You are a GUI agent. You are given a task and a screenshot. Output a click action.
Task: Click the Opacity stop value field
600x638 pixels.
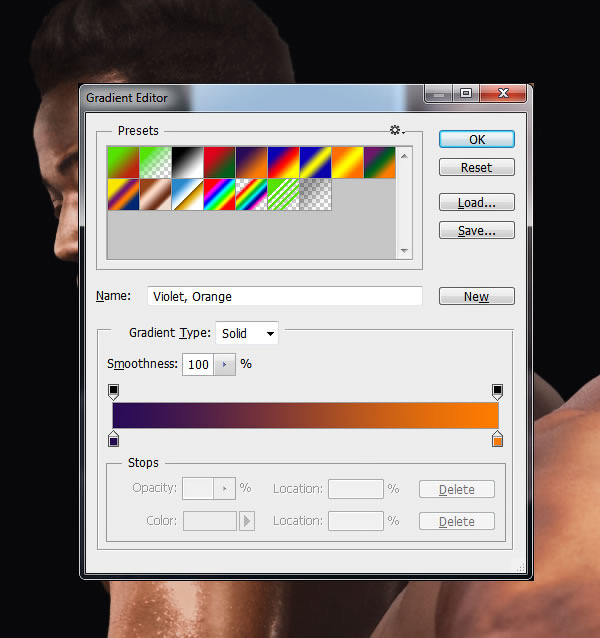click(198, 488)
